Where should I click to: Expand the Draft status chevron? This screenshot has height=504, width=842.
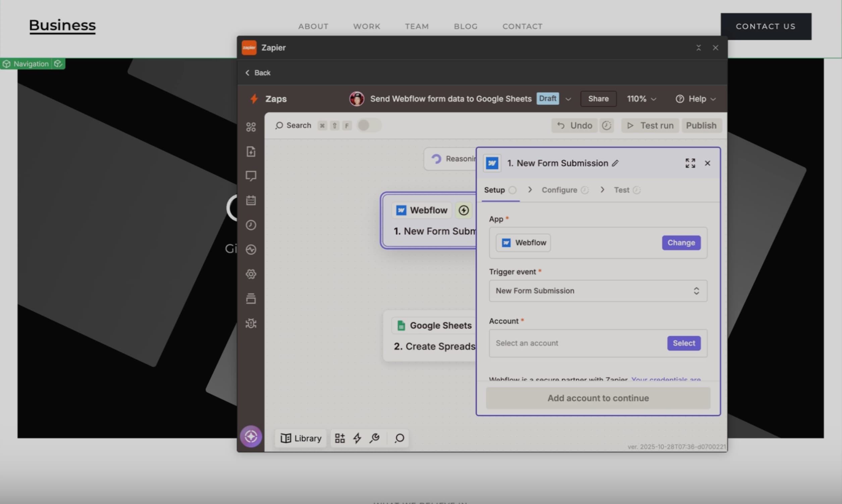click(568, 99)
